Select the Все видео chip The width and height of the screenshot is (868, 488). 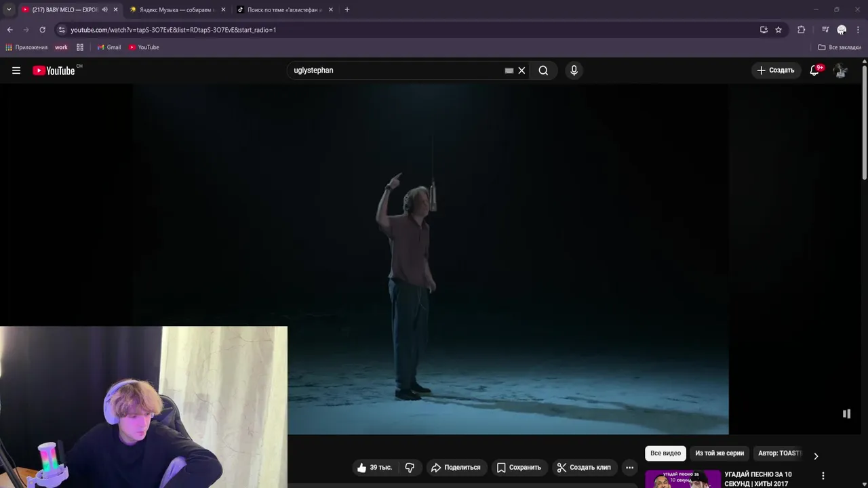click(x=665, y=453)
